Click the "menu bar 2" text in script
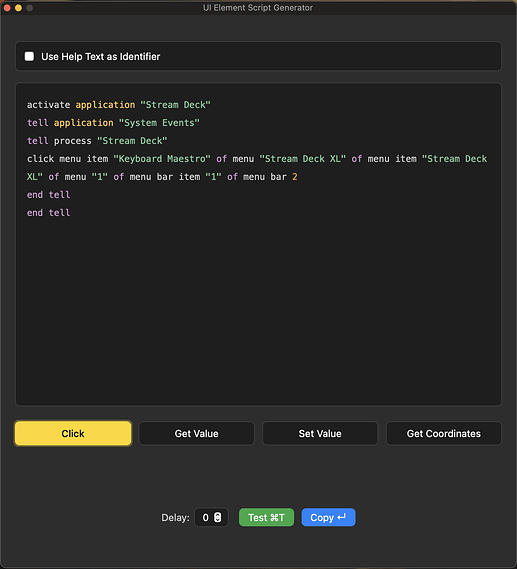The height and width of the screenshot is (569, 517). [x=270, y=177]
